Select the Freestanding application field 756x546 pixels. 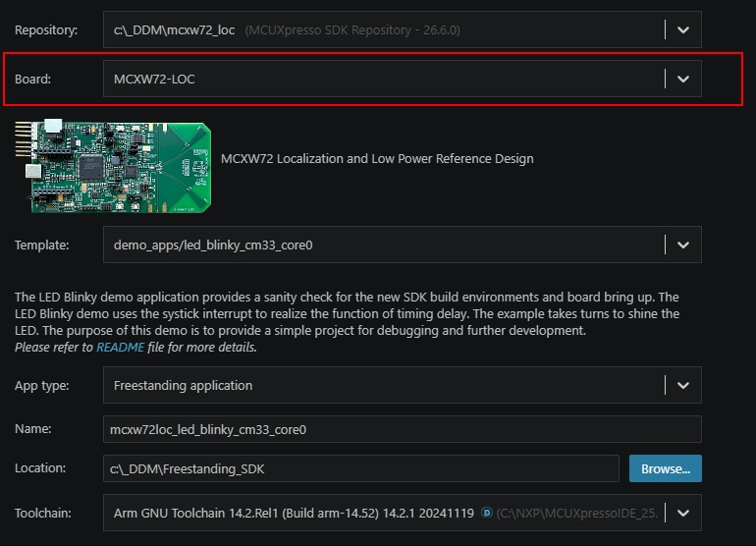(403, 385)
